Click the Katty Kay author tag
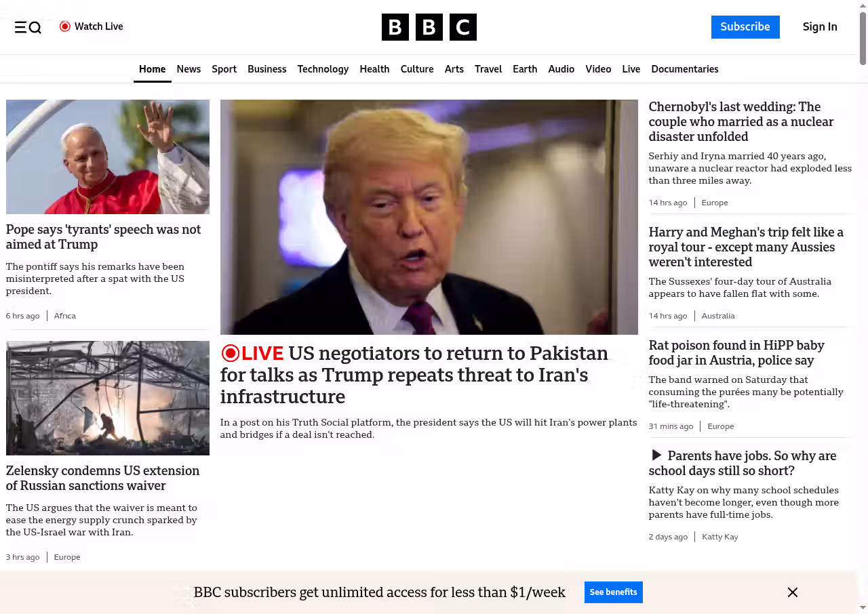Viewport: 868px width, 614px height. (x=719, y=537)
